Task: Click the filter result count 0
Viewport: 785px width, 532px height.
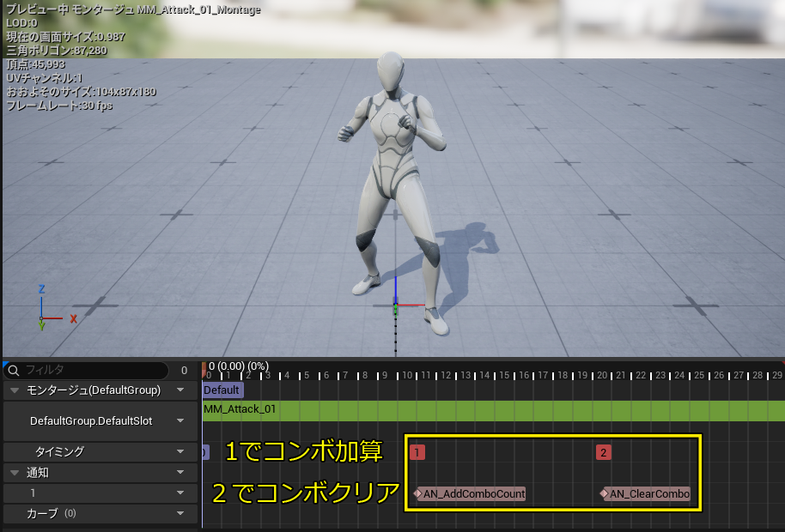Action: tap(185, 371)
